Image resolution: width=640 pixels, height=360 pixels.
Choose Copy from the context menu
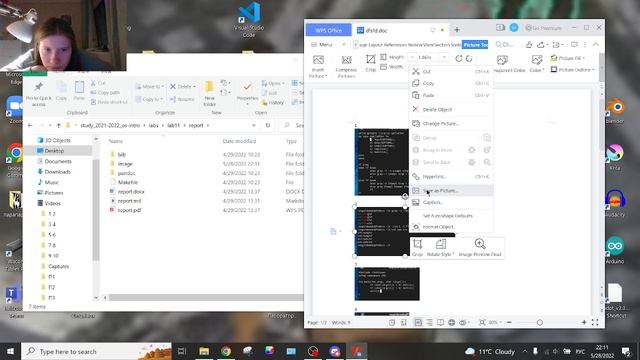tap(451, 83)
